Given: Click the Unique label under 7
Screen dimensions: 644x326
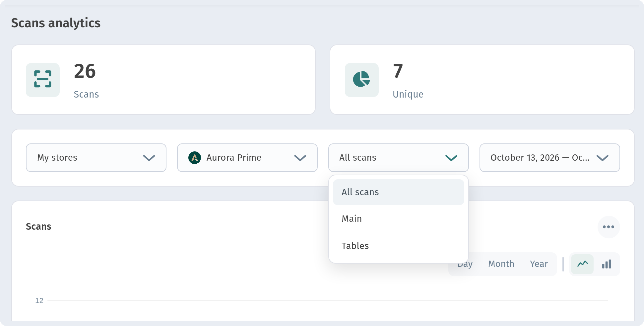Looking at the screenshot, I should click(408, 95).
